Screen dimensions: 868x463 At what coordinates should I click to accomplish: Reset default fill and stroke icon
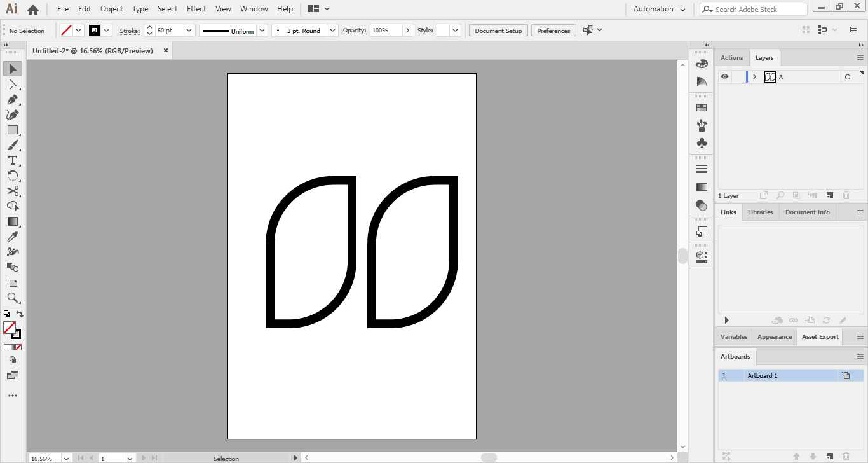pyautogui.click(x=7, y=314)
